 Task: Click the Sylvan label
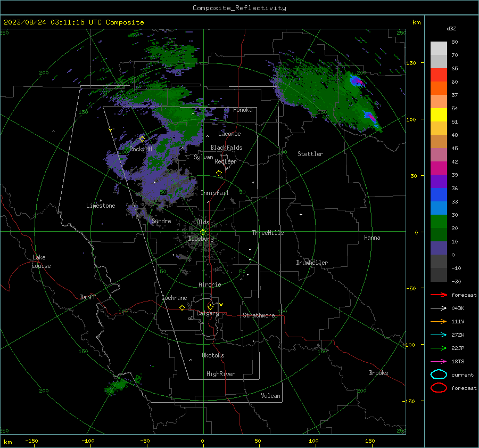(203, 157)
